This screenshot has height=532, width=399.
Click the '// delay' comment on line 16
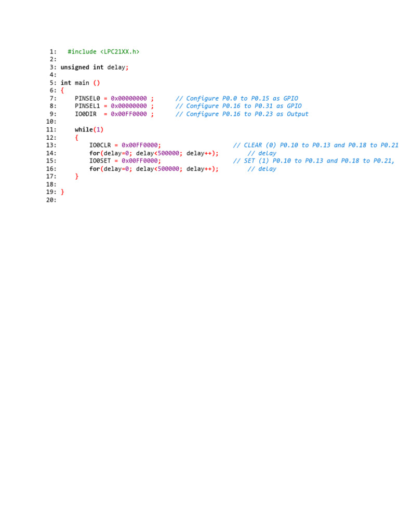pyautogui.click(x=262, y=169)
